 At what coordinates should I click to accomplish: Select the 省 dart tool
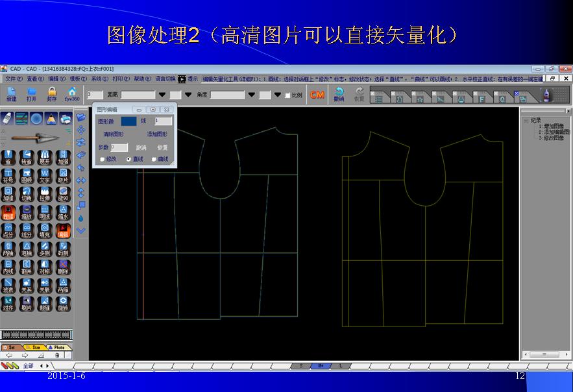tap(8, 158)
